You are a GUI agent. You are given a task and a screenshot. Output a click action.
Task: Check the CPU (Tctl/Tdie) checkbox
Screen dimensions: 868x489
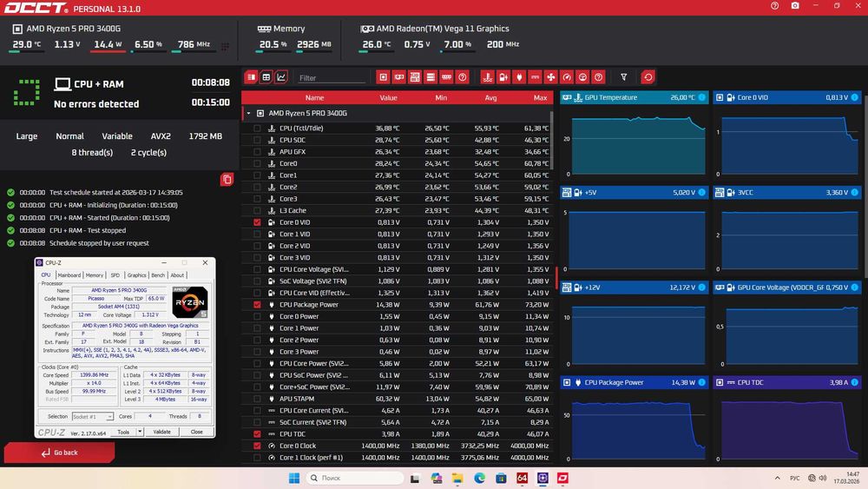(257, 129)
